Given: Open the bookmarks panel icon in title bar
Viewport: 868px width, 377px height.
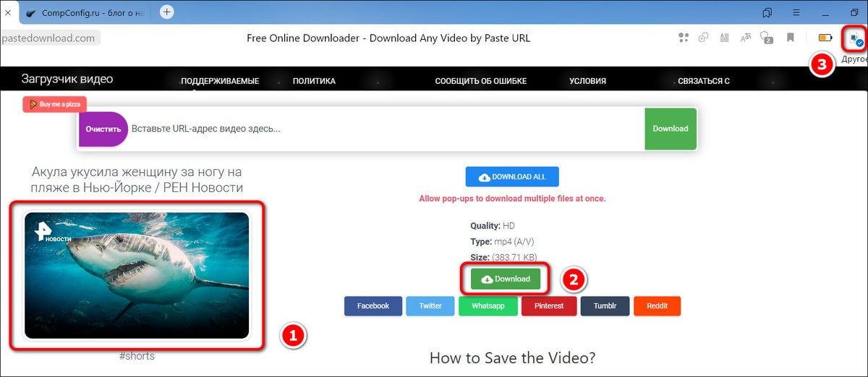Looking at the screenshot, I should click(x=767, y=12).
